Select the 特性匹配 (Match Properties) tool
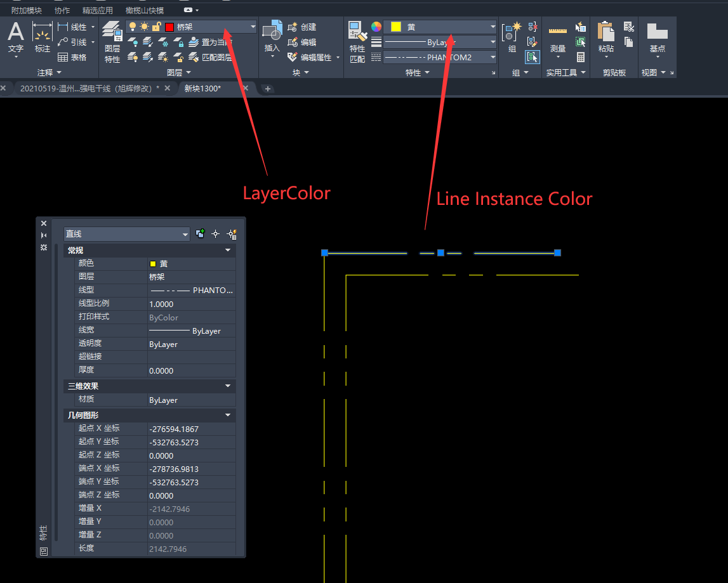Screen dimensions: 728x583 [x=357, y=38]
